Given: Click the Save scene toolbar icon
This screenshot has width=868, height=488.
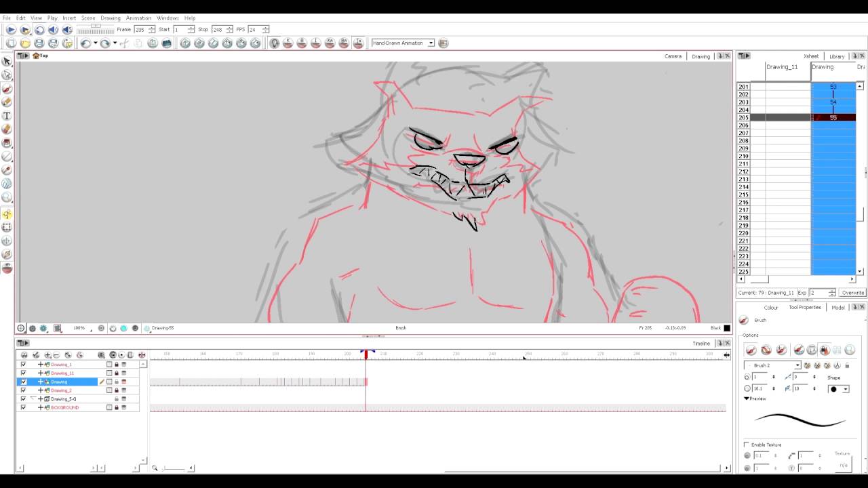Looking at the screenshot, I should pos(39,43).
